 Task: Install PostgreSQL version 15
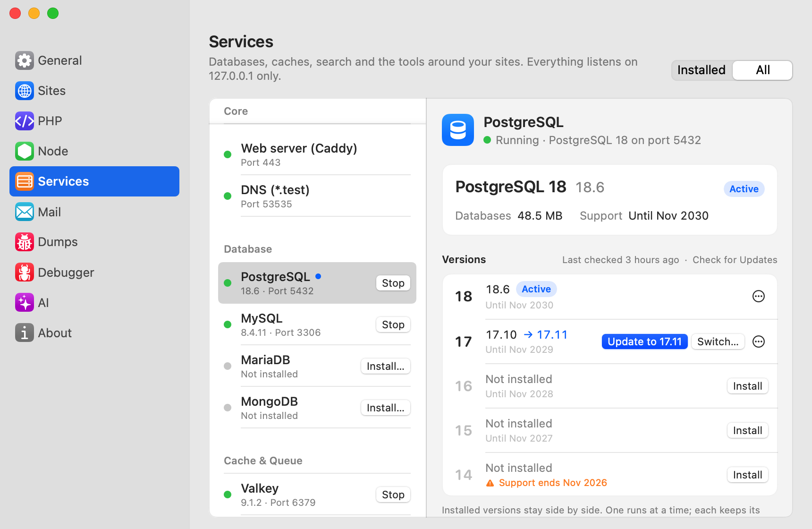tap(748, 430)
